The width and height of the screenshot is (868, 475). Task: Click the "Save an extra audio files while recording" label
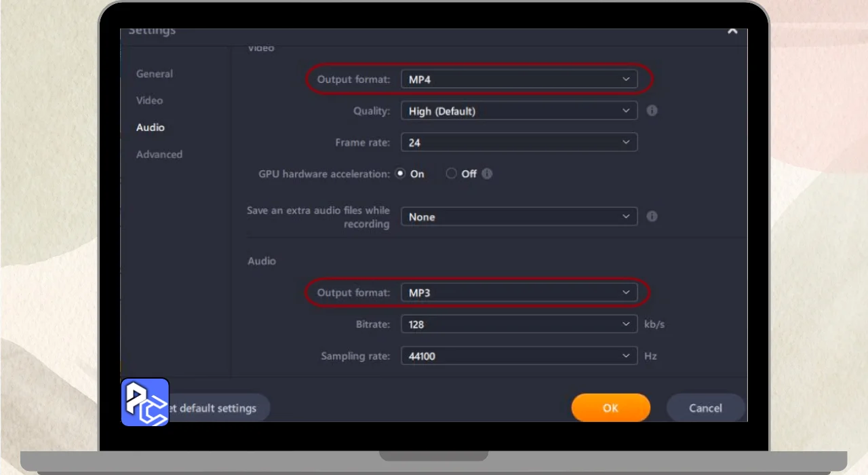(x=318, y=217)
